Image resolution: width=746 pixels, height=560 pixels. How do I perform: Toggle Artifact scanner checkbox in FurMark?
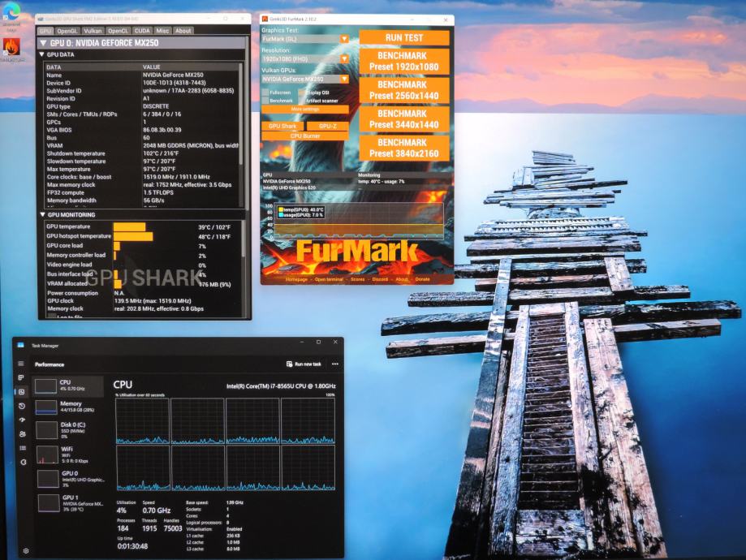(x=302, y=101)
